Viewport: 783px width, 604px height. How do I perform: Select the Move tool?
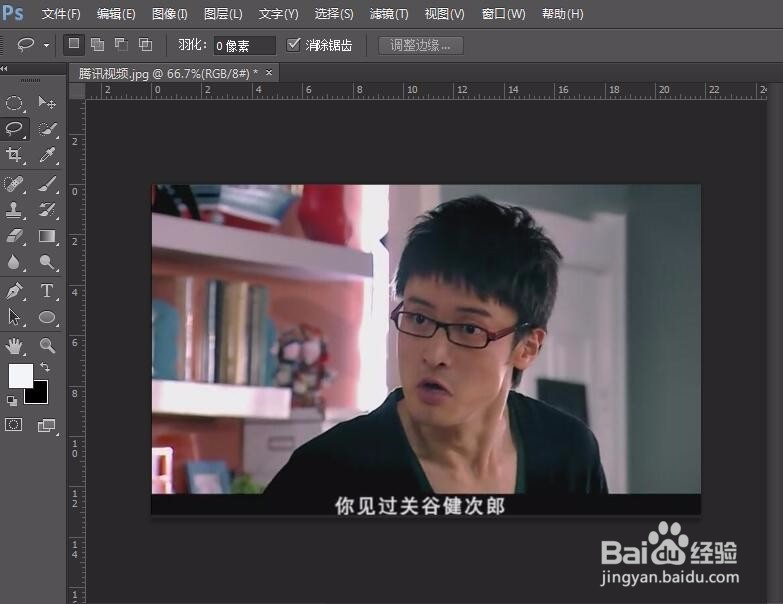(47, 103)
